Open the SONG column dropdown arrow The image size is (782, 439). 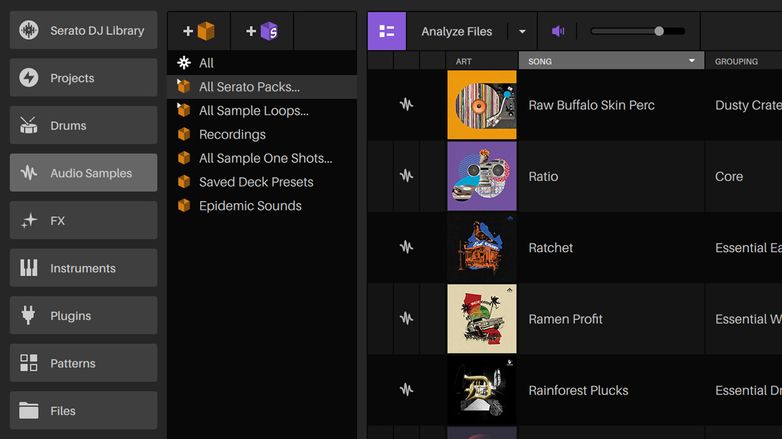[692, 61]
